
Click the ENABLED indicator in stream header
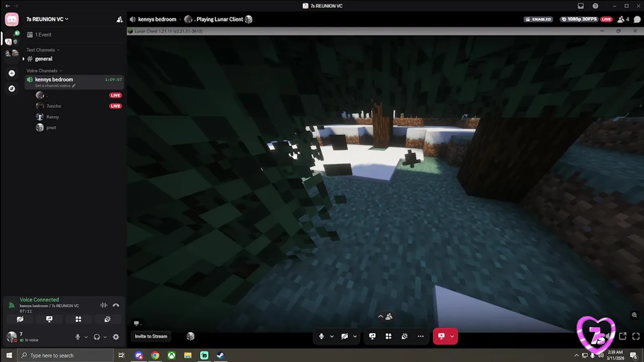[538, 20]
